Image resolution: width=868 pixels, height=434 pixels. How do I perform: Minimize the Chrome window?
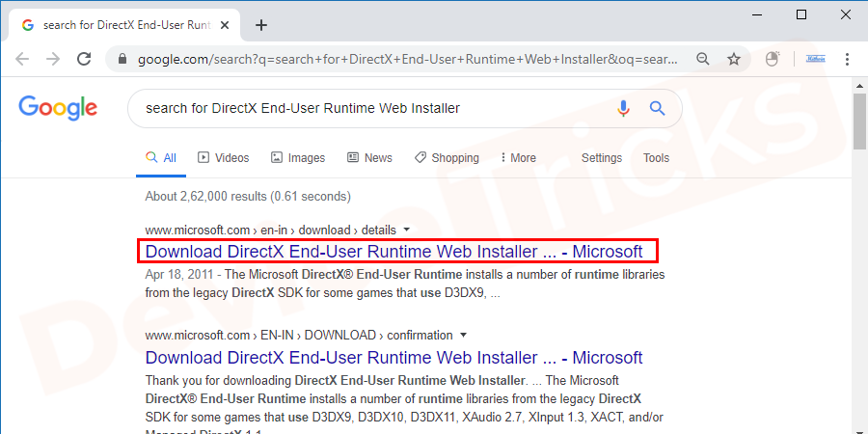[757, 14]
